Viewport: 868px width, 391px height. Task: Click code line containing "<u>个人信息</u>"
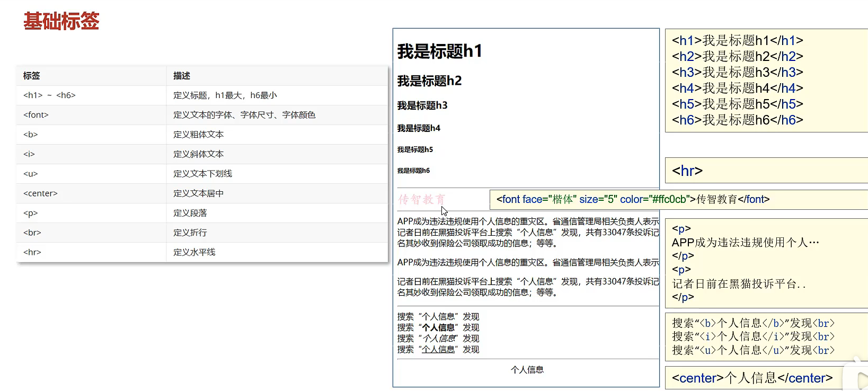pyautogui.click(x=753, y=350)
